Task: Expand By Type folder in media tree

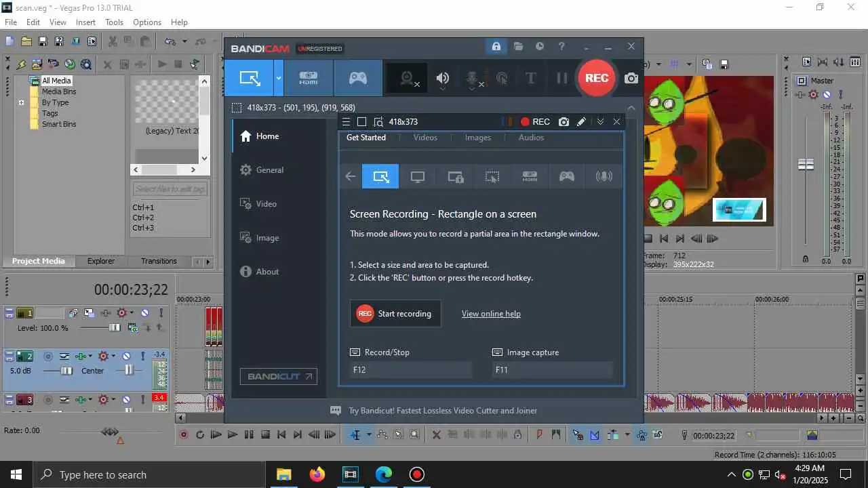Action: [22, 103]
